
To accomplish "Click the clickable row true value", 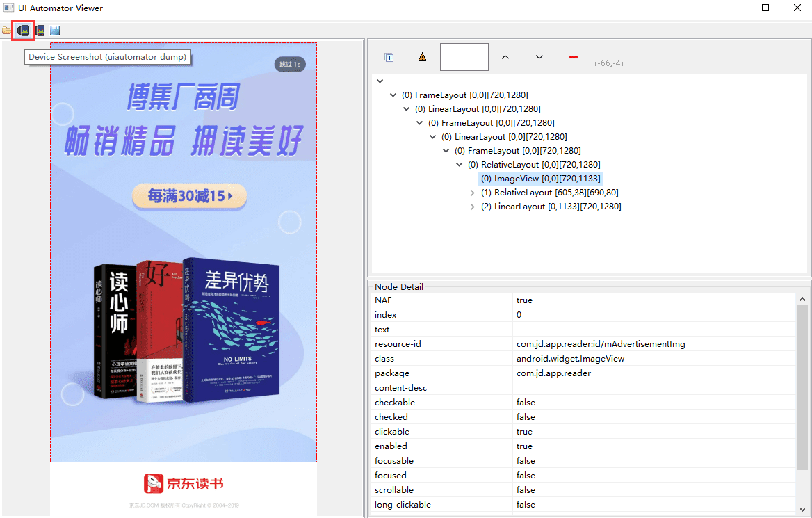I will [x=524, y=432].
